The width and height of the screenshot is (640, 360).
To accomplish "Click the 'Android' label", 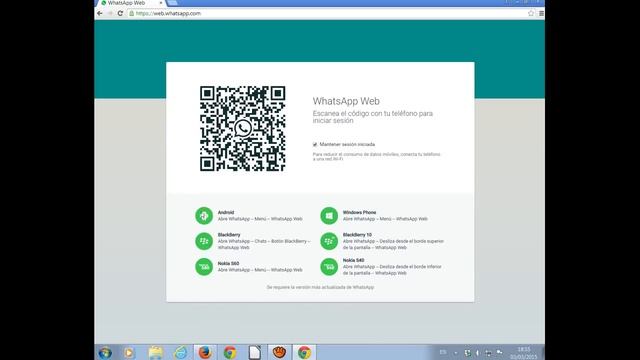I will (226, 212).
